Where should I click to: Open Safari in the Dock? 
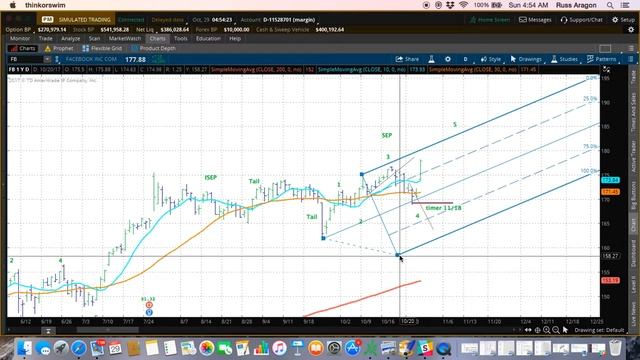79,348
